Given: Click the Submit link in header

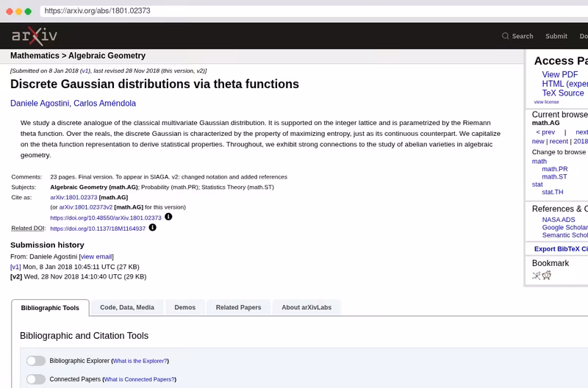Looking at the screenshot, I should [x=556, y=36].
